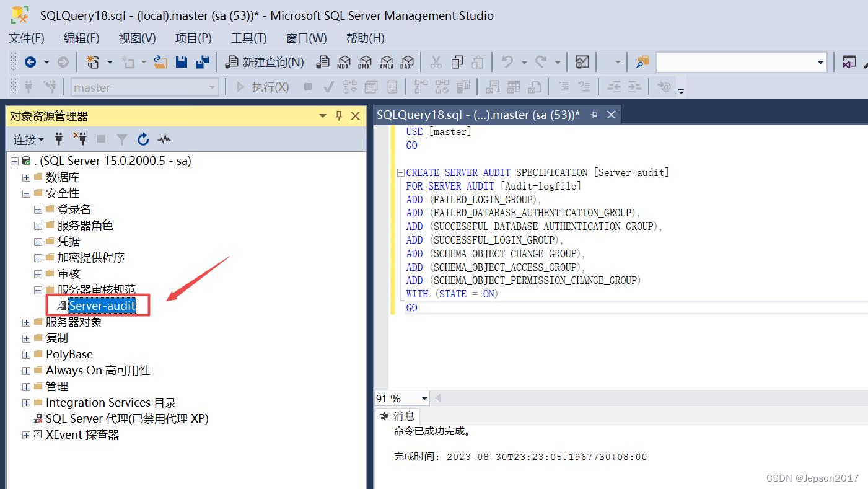Click the XMLA query icon
Screen dimensions: 868x489
click(386, 62)
